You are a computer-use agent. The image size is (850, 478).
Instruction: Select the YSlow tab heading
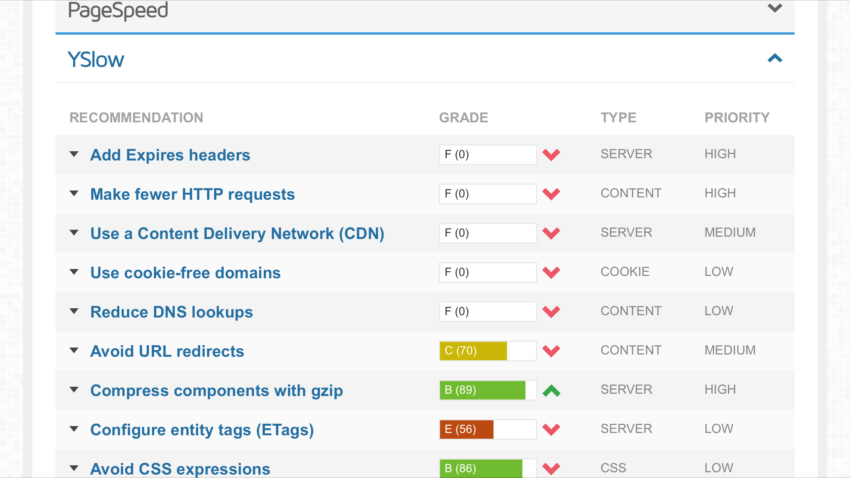pyautogui.click(x=95, y=59)
